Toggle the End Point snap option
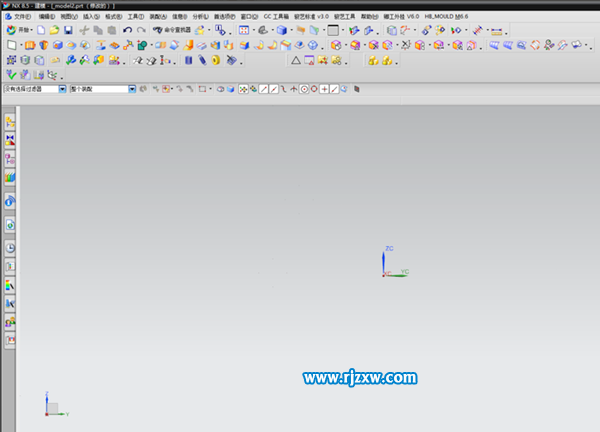 pos(263,89)
